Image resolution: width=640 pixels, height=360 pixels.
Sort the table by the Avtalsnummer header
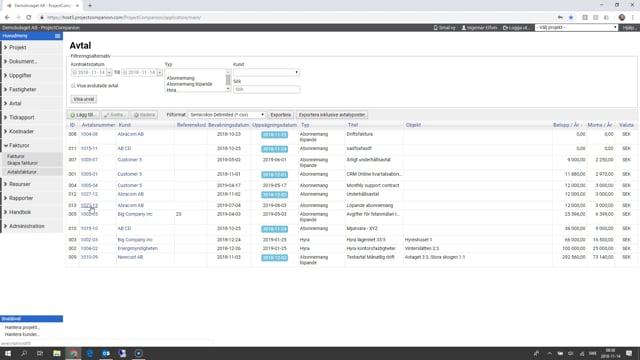[98, 125]
